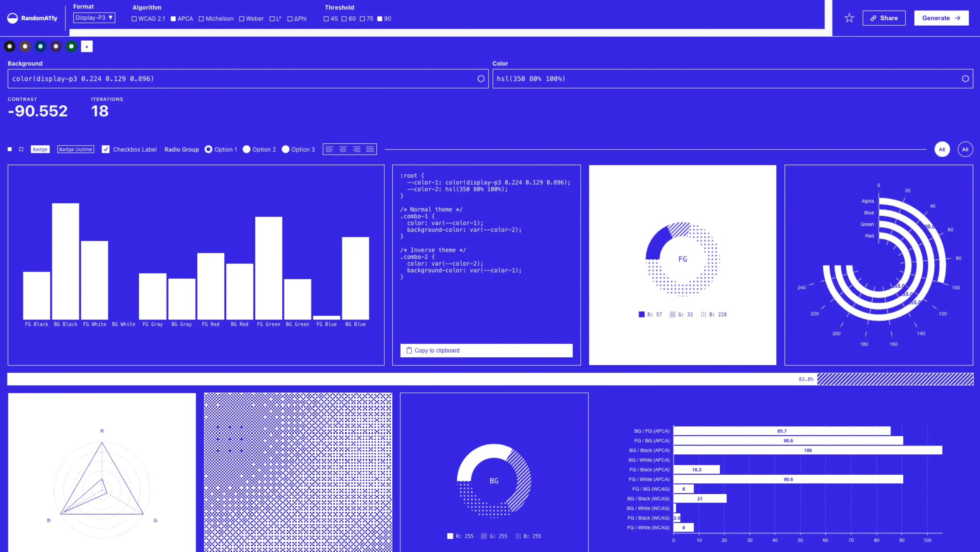This screenshot has width=980, height=552.
Task: Open the Display-P3 format dropdown
Action: click(x=94, y=17)
